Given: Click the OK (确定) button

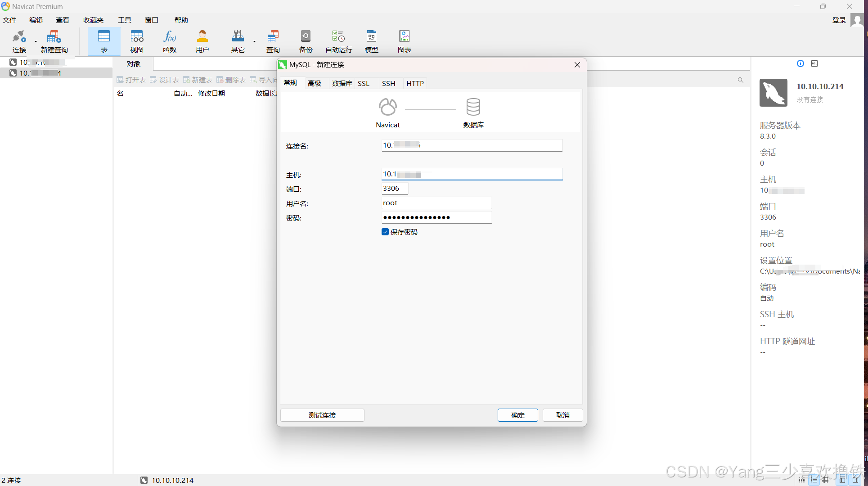Looking at the screenshot, I should click(517, 415).
